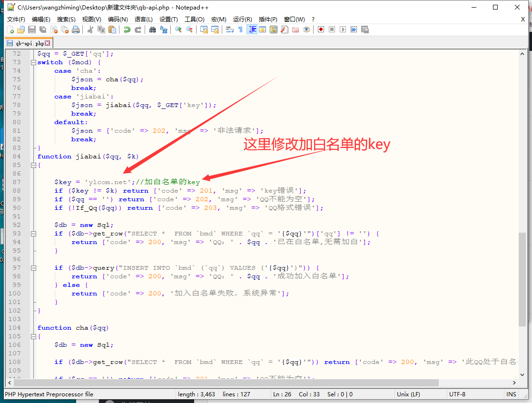Open the 编辑(E) menu

(41, 20)
